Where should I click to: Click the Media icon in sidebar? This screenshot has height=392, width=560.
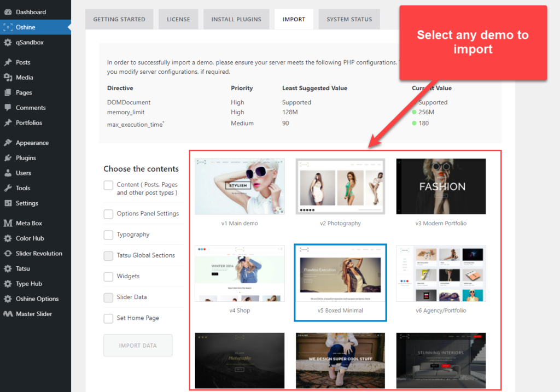[8, 78]
